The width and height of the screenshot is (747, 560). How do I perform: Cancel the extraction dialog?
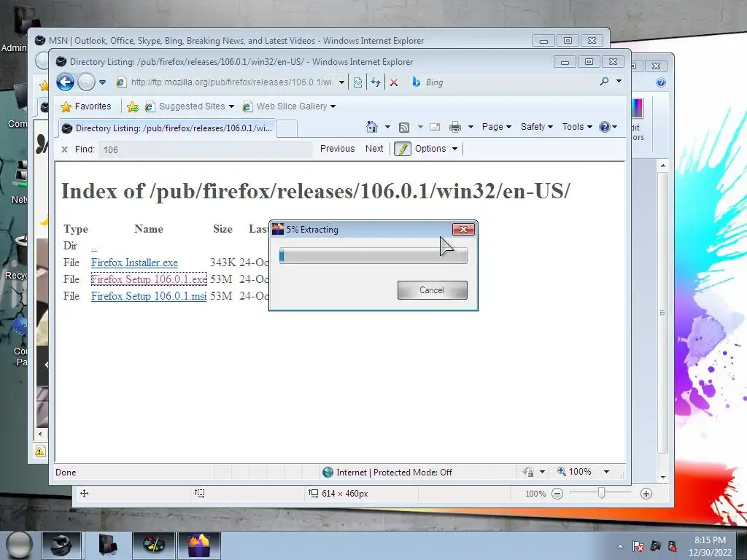pos(432,290)
